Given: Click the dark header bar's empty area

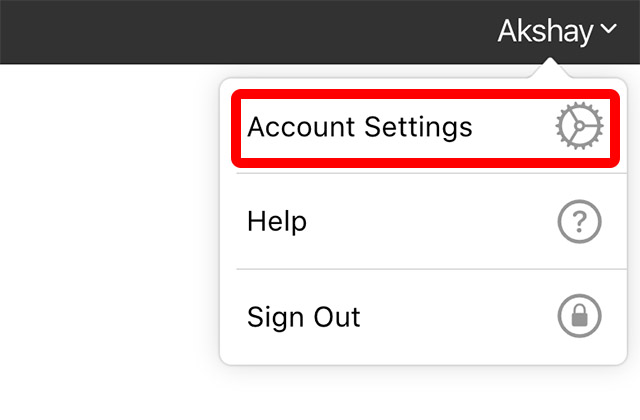Looking at the screenshot, I should click(245, 31).
